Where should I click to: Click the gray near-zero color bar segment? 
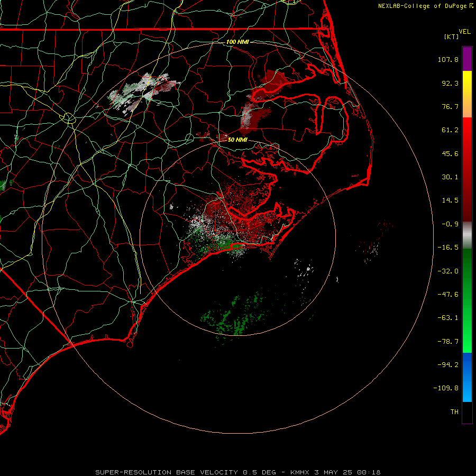(467, 235)
